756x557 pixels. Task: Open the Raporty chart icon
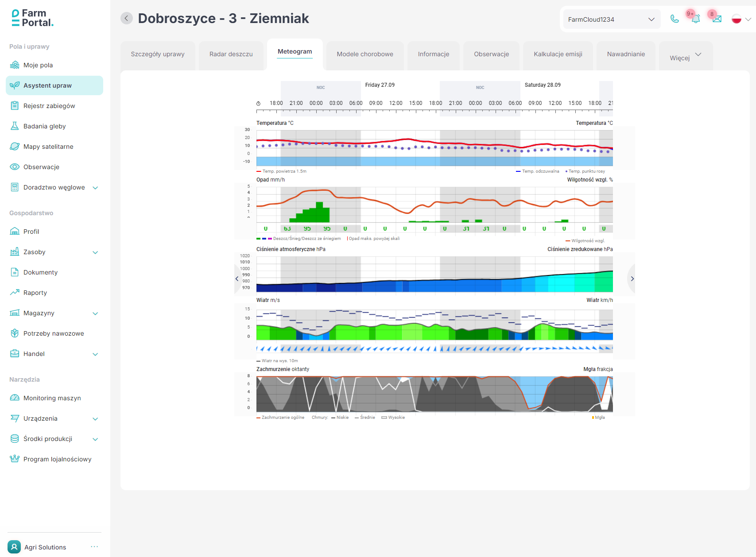(x=15, y=293)
